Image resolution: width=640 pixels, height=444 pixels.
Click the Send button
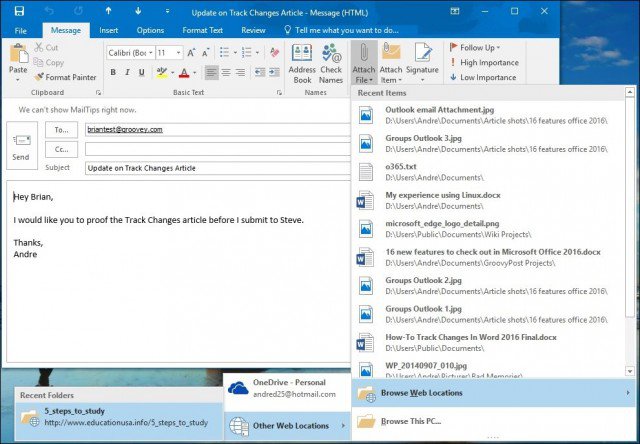pos(22,145)
